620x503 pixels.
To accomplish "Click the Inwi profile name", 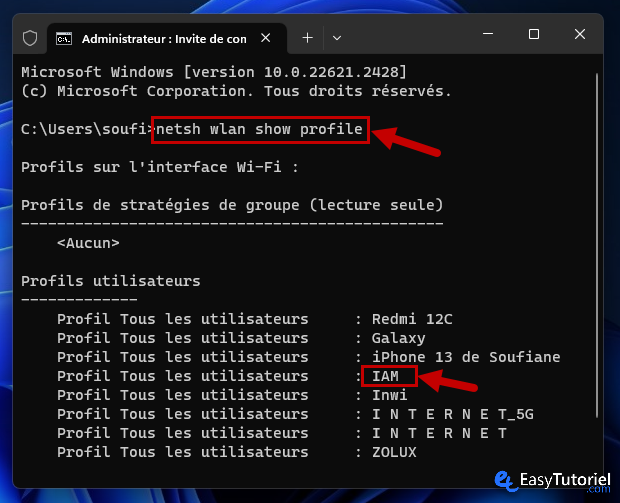I will [x=389, y=395].
